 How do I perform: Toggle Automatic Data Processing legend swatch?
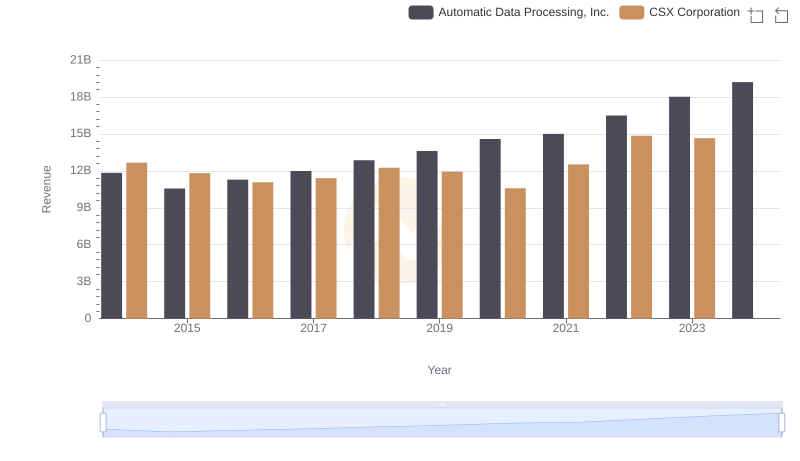pyautogui.click(x=421, y=12)
